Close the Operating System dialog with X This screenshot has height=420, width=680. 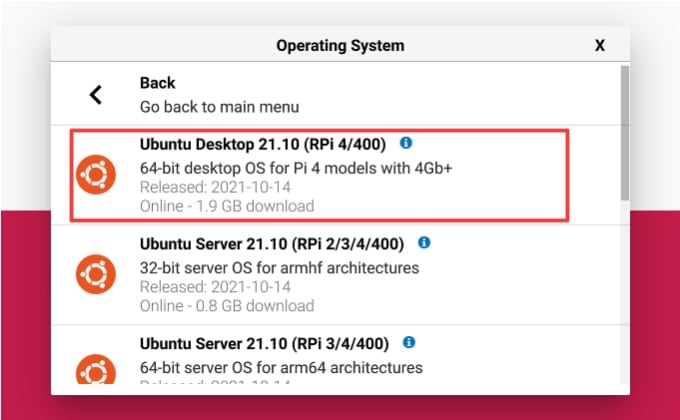(x=600, y=46)
